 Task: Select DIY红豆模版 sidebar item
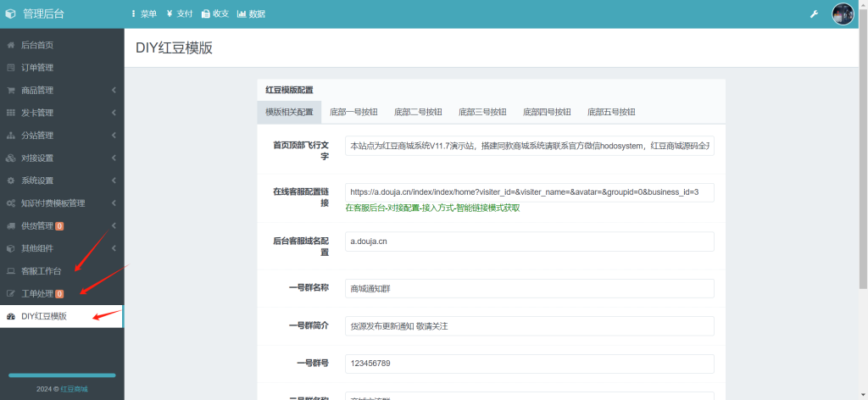coord(61,316)
